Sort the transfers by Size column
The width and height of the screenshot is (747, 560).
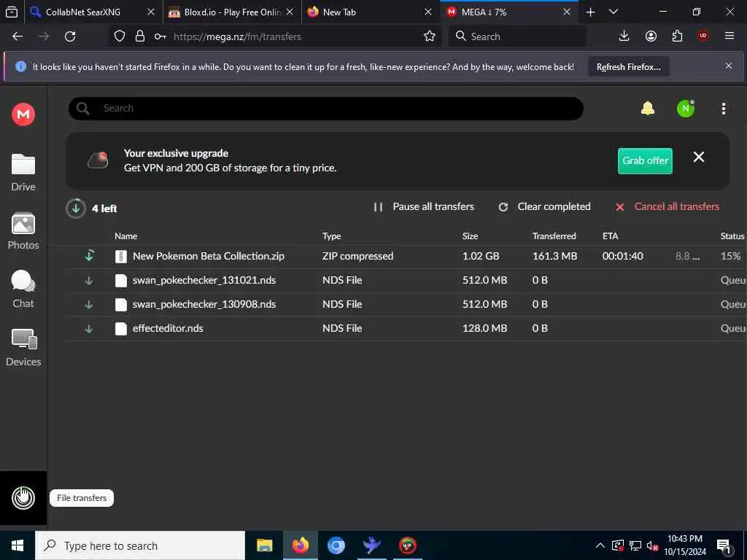pyautogui.click(x=470, y=236)
